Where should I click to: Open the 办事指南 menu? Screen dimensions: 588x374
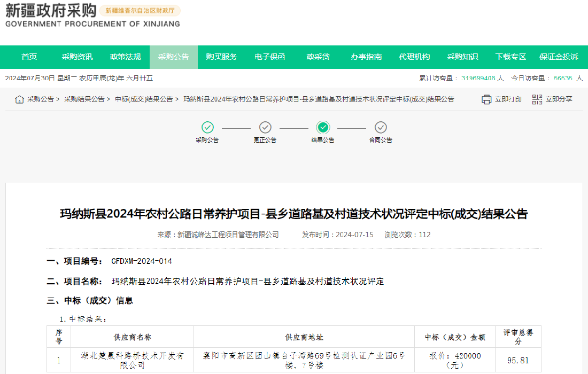[366, 57]
